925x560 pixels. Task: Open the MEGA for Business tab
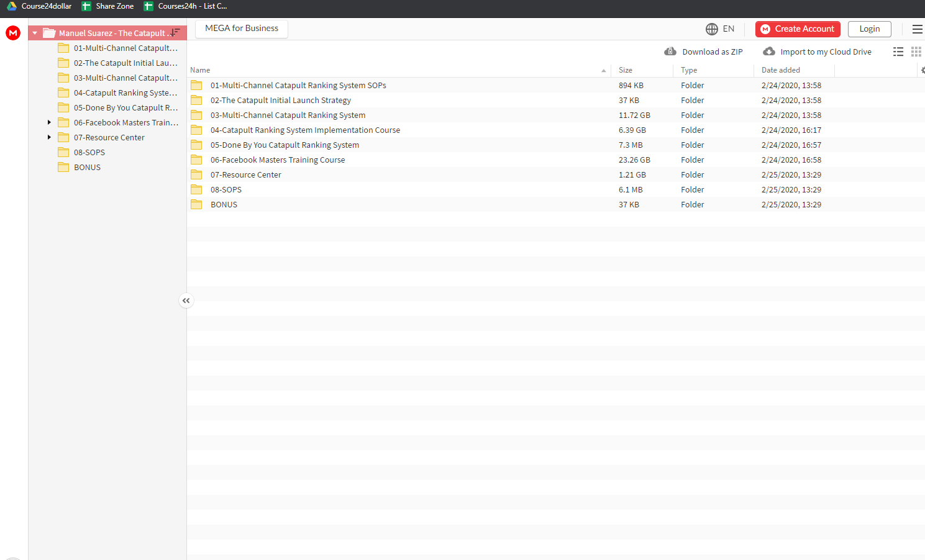242,29
